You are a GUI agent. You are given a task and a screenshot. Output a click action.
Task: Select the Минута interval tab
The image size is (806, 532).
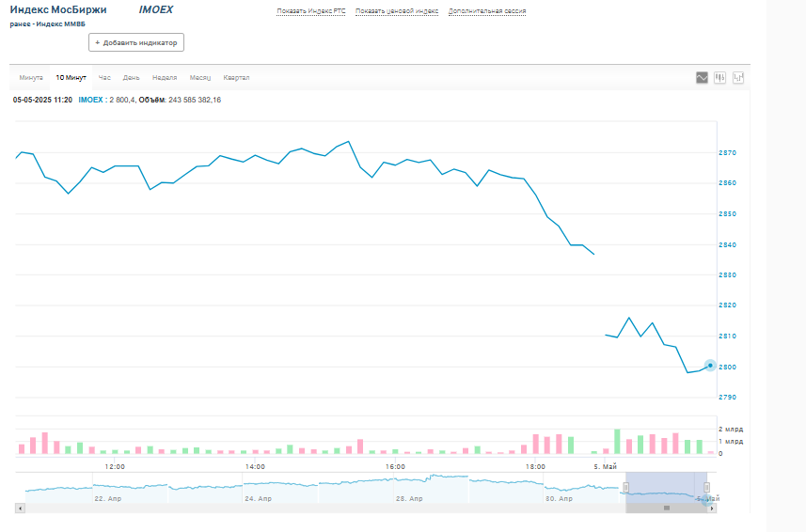tap(31, 77)
